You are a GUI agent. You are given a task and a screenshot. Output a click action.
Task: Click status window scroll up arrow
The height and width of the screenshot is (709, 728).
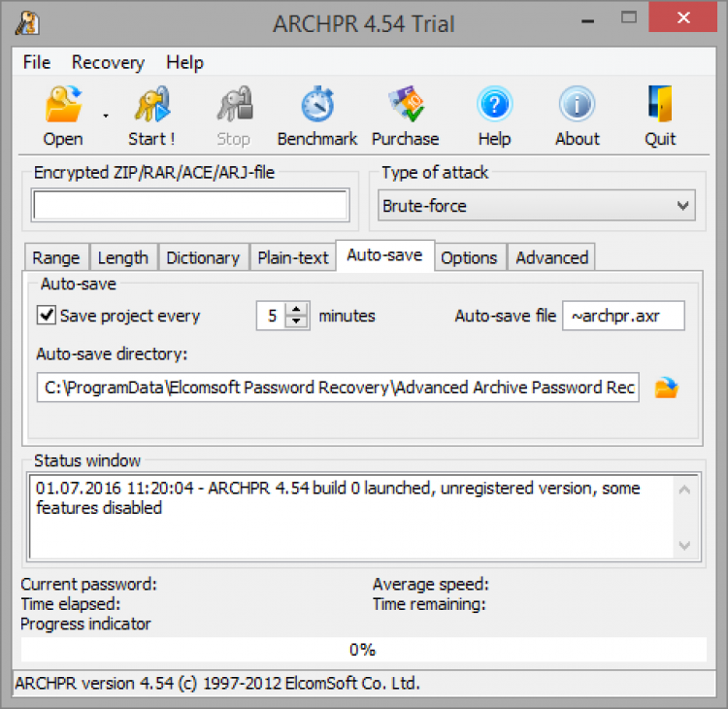[x=684, y=490]
